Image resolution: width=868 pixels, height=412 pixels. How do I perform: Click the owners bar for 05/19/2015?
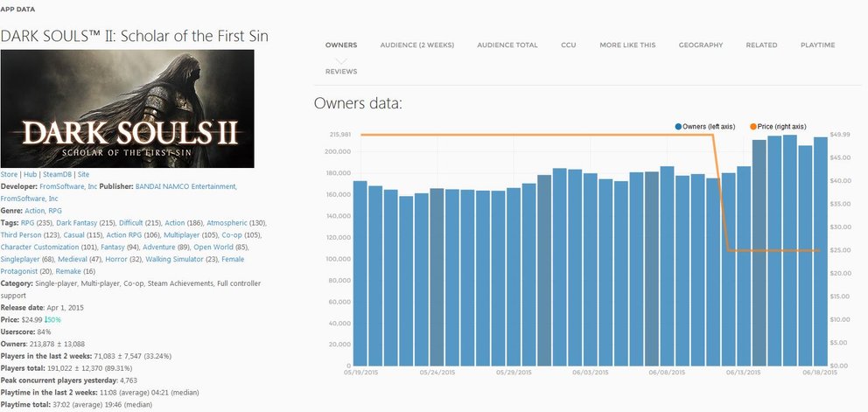coord(360,273)
